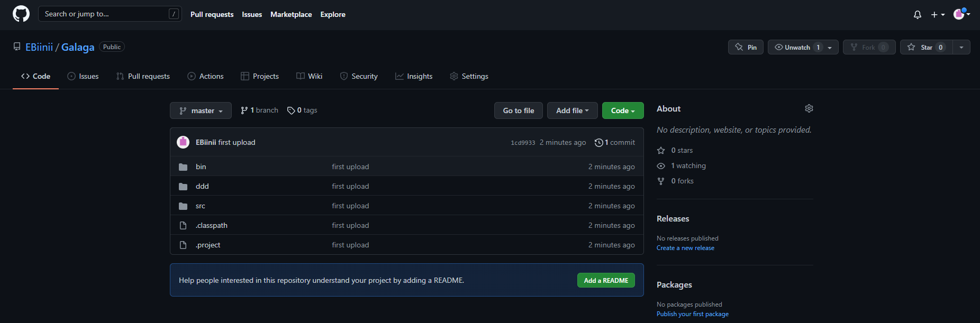Image resolution: width=980 pixels, height=323 pixels.
Task: Click the star icon on the Star button
Action: pos(911,47)
